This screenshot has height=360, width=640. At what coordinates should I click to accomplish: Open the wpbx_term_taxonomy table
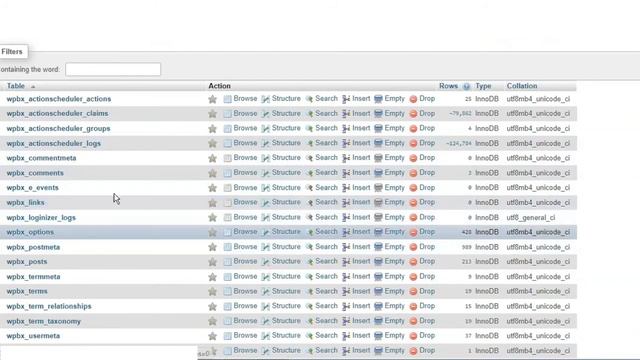[x=44, y=321]
